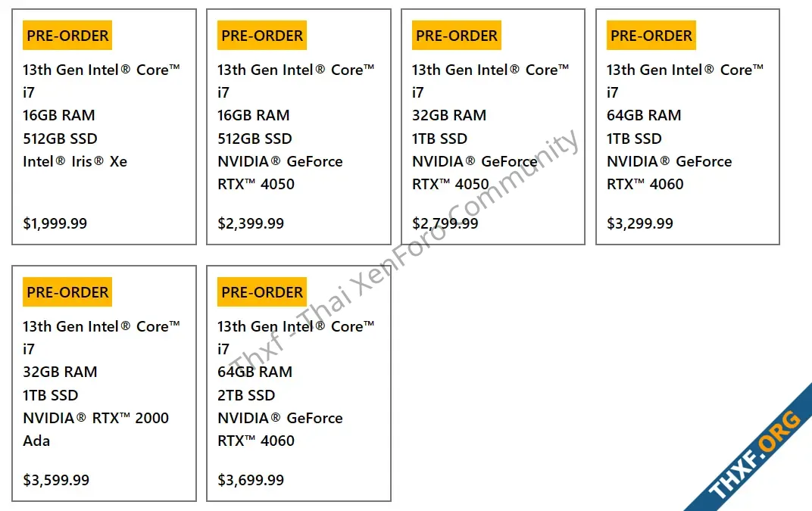The height and width of the screenshot is (511, 812).
Task: Select the $2,399.99 RTX 4050 configuration card
Action: tap(298, 126)
